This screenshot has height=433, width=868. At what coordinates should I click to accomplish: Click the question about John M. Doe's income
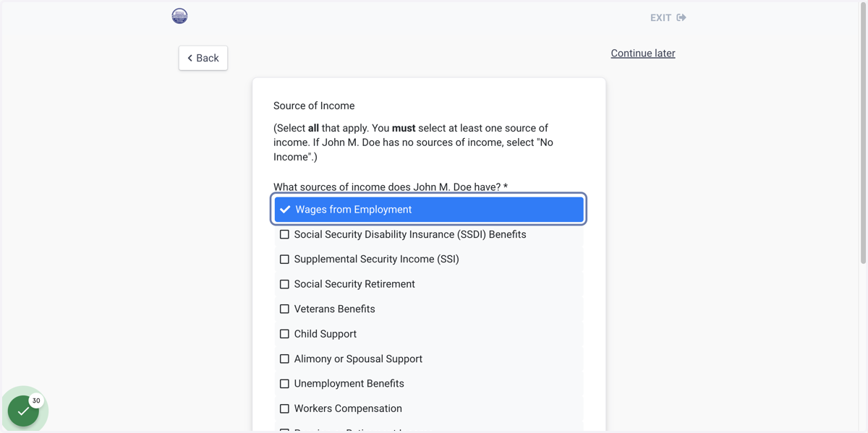click(x=391, y=187)
